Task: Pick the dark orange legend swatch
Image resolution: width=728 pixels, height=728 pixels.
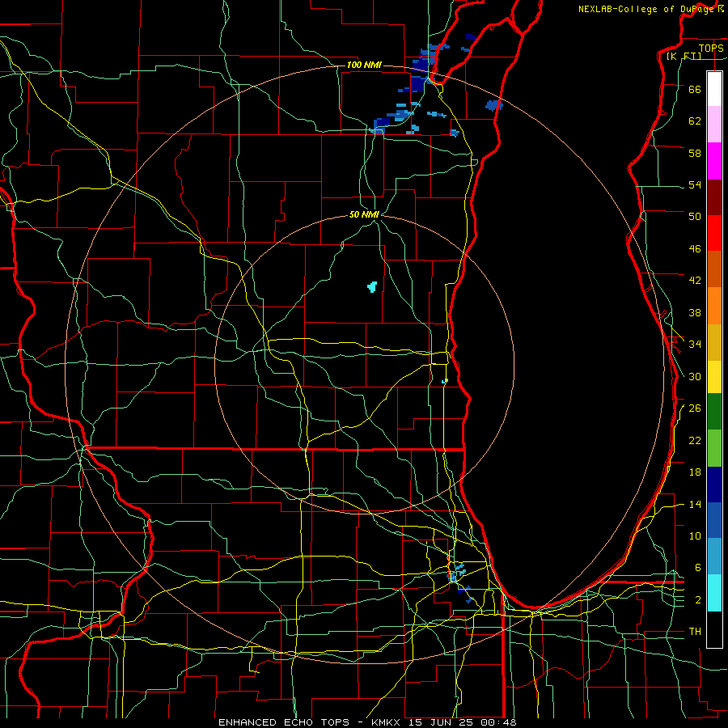Action: 714,269
